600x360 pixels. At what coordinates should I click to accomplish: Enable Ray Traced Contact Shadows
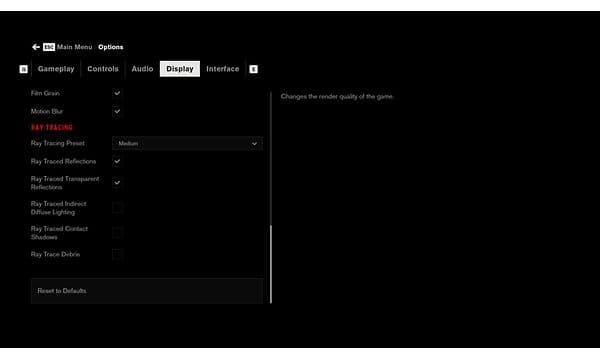point(117,233)
